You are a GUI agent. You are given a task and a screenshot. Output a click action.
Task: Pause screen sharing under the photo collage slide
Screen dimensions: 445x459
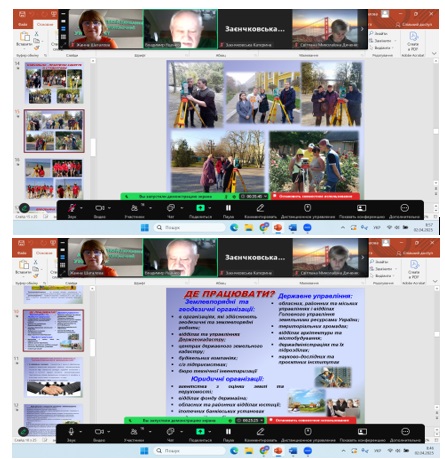pos(228,208)
